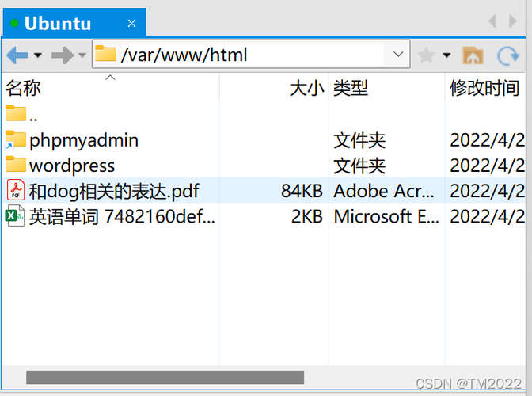This screenshot has height=396, width=532.
Task: Sort by the 类型 column header
Action: click(387, 88)
